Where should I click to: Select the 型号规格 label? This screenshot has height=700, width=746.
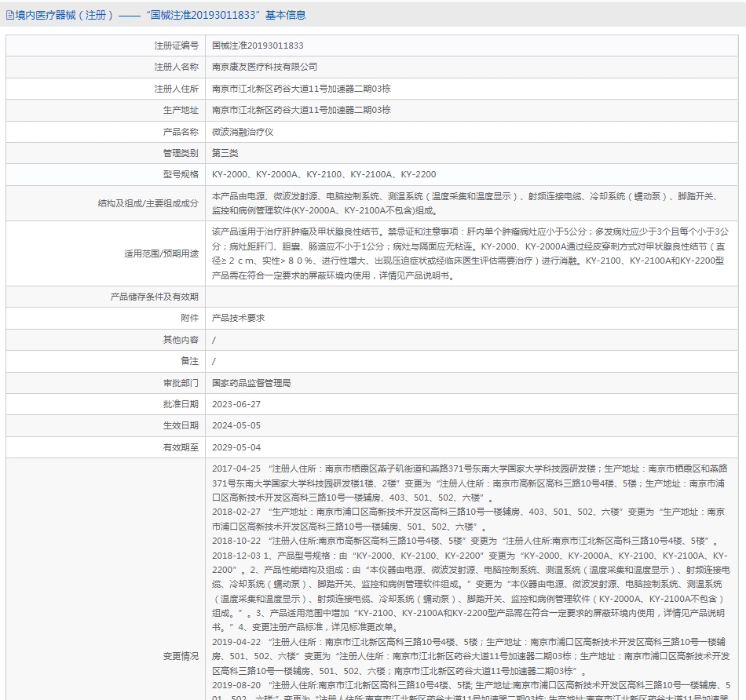tap(181, 174)
